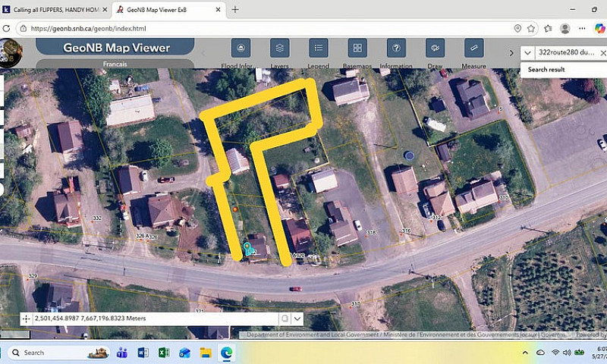
Task: Clear the search box text
Action: [x=602, y=52]
